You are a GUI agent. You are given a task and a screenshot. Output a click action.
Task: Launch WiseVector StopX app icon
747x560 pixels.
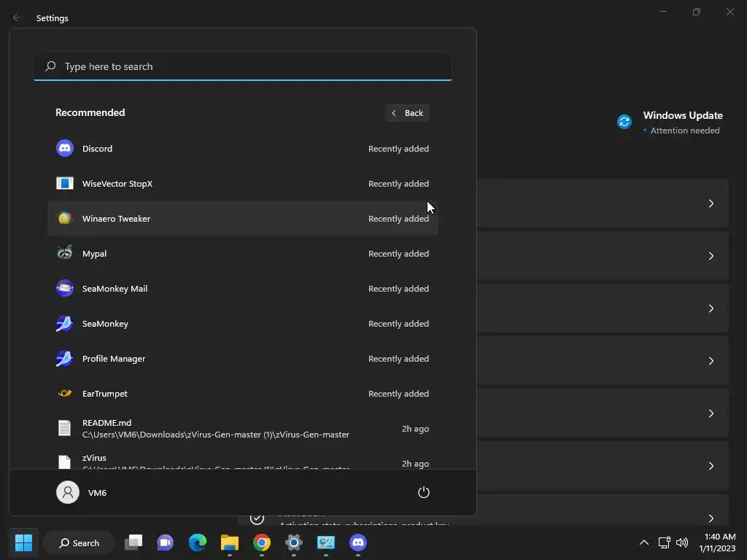tap(65, 183)
